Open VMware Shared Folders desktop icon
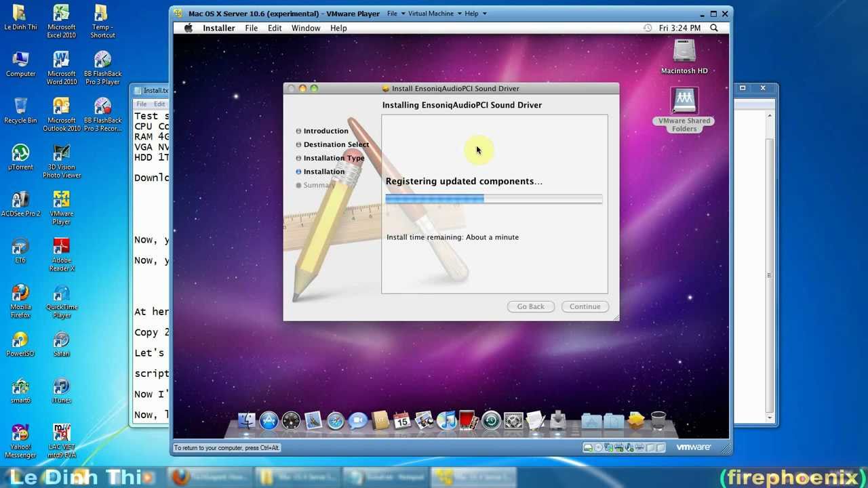868x488 pixels. point(684,110)
